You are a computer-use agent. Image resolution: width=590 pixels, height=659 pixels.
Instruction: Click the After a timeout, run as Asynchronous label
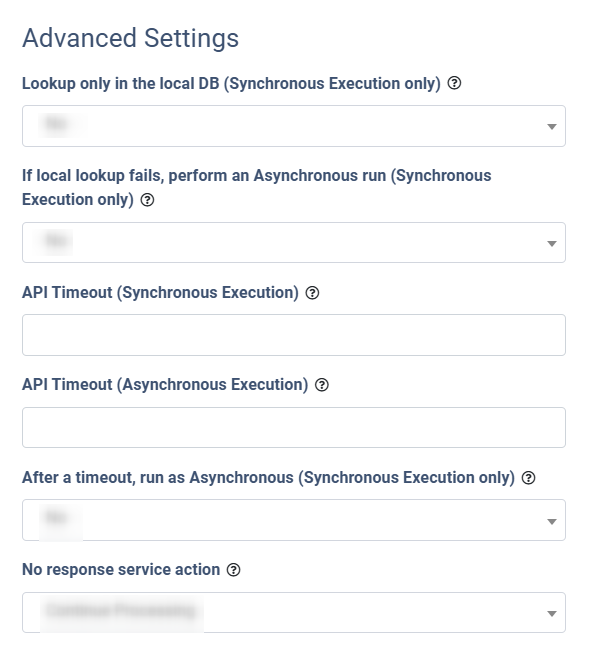tap(268, 478)
